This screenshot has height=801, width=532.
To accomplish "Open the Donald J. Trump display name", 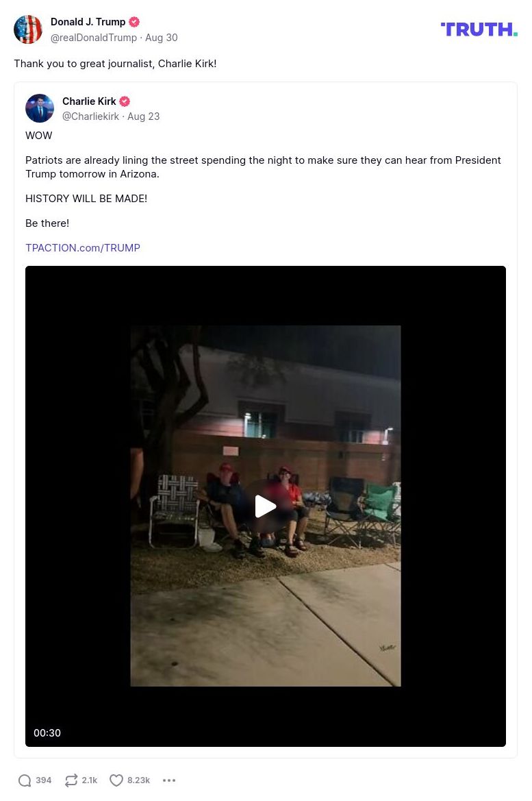I will (88, 22).
